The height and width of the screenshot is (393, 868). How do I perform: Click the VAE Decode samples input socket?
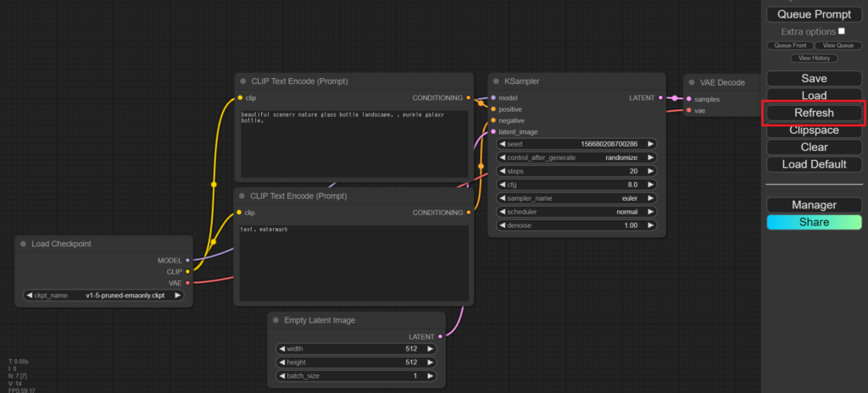pyautogui.click(x=689, y=99)
